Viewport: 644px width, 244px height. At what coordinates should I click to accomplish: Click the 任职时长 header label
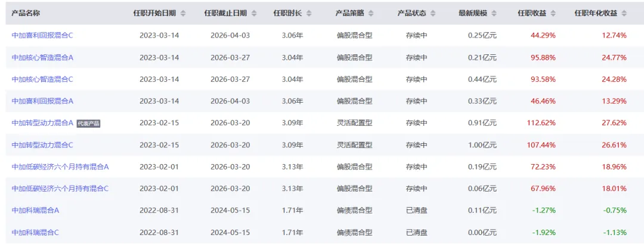287,13
